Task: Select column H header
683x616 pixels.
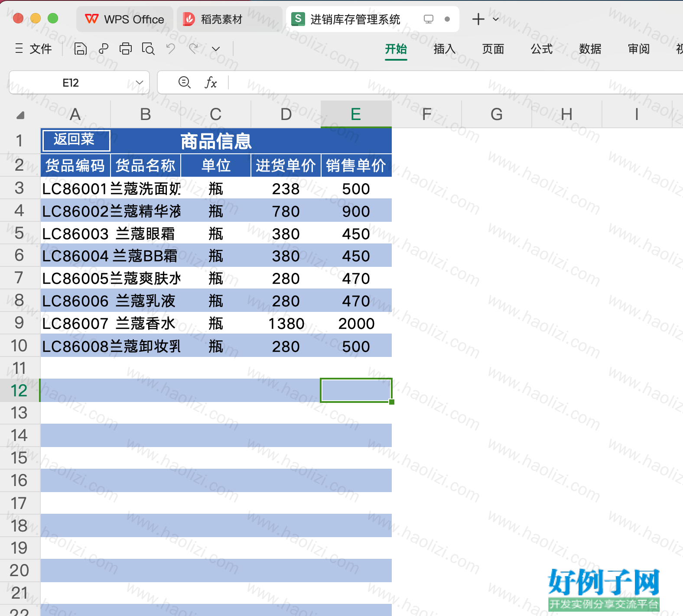Action: 567,114
